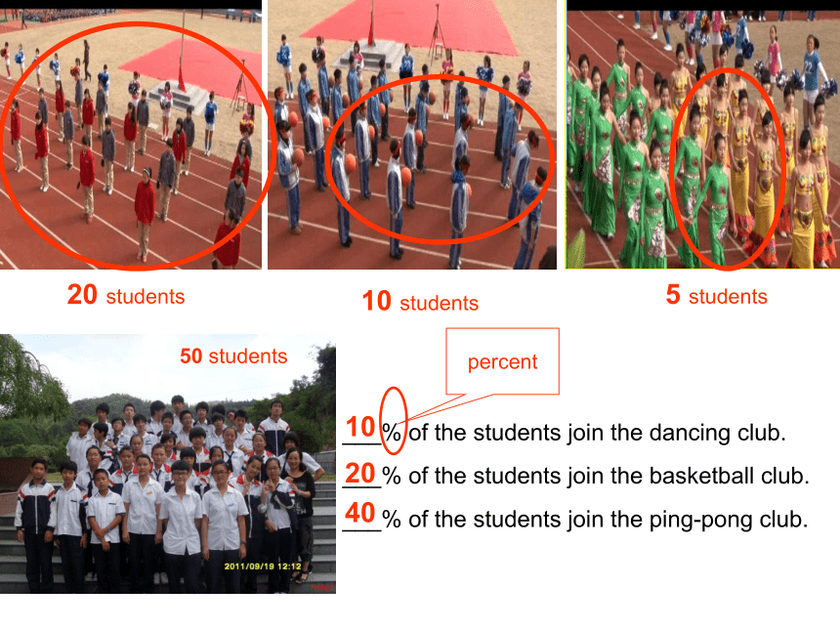Click the red oval around dancers

pos(728,169)
